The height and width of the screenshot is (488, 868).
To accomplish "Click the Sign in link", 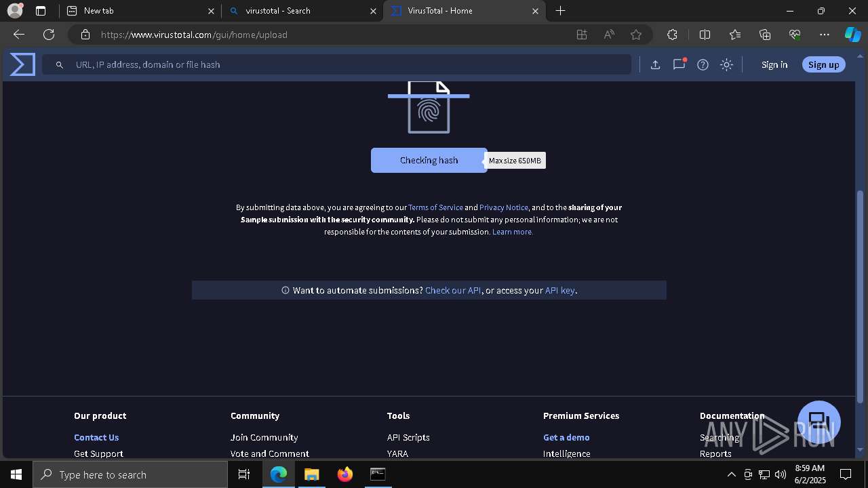I will pyautogui.click(x=774, y=64).
